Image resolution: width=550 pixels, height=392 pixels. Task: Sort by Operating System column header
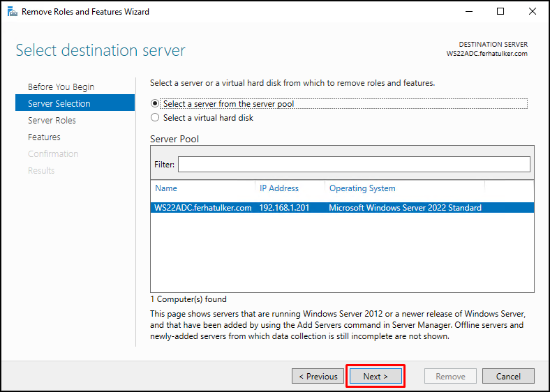362,188
